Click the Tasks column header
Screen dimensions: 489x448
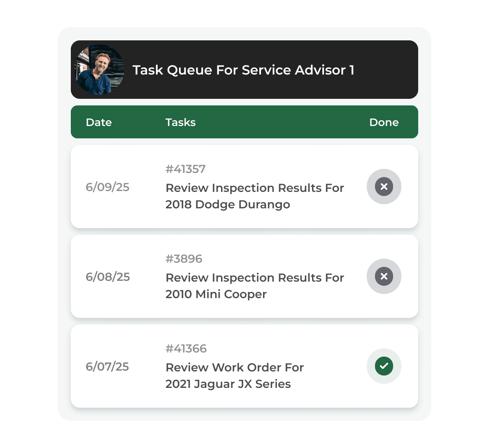180,122
